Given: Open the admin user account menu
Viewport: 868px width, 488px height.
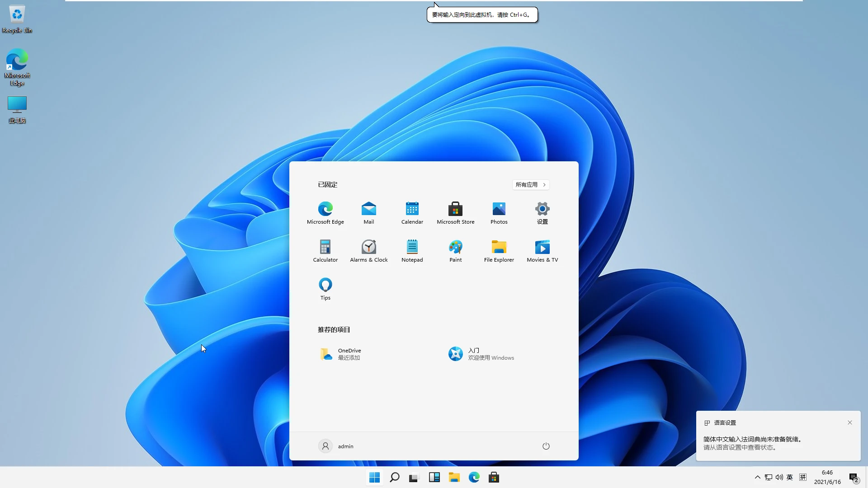Looking at the screenshot, I should [x=336, y=446].
